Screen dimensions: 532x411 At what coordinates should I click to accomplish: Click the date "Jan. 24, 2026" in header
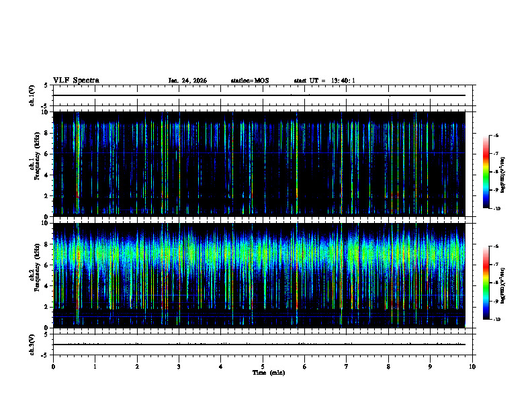click(x=187, y=81)
